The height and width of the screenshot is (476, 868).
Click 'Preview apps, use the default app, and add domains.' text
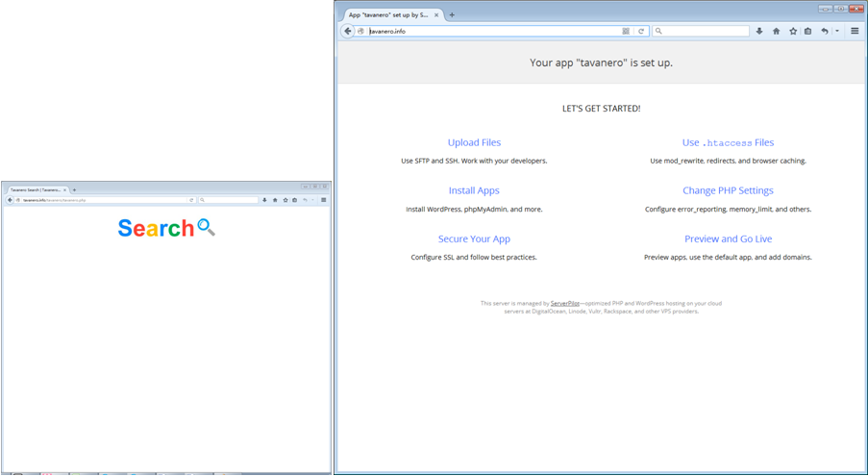[x=728, y=258]
